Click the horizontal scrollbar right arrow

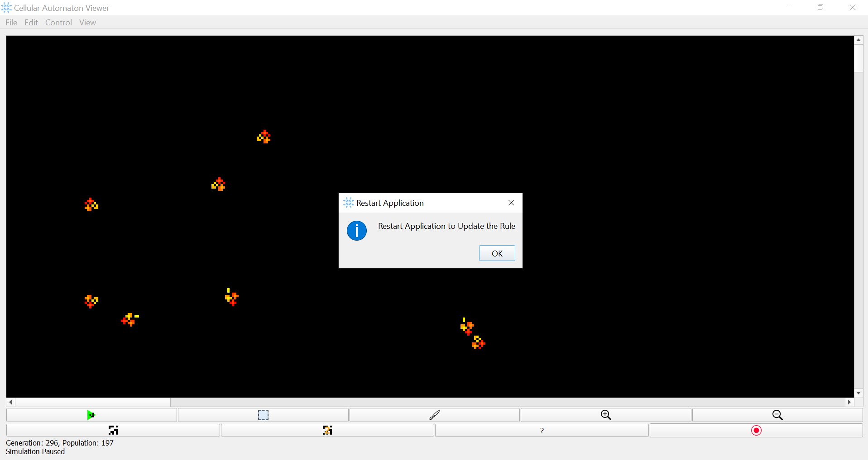pyautogui.click(x=849, y=402)
